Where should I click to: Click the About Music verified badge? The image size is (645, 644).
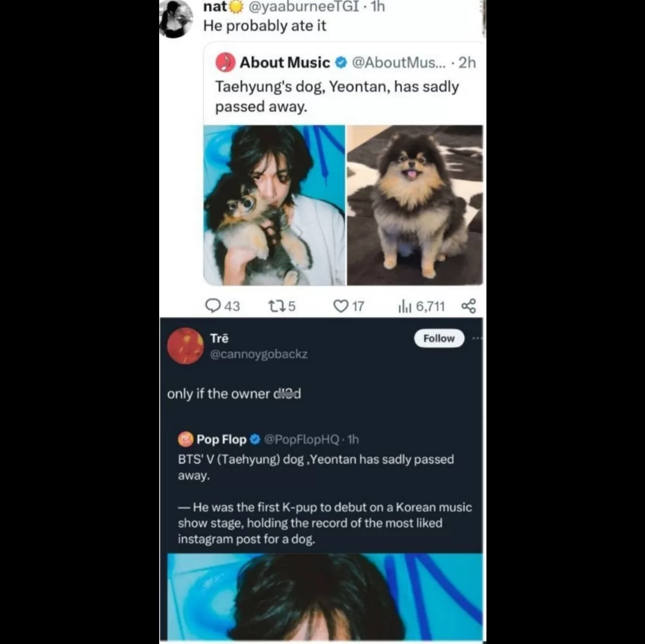coord(340,62)
